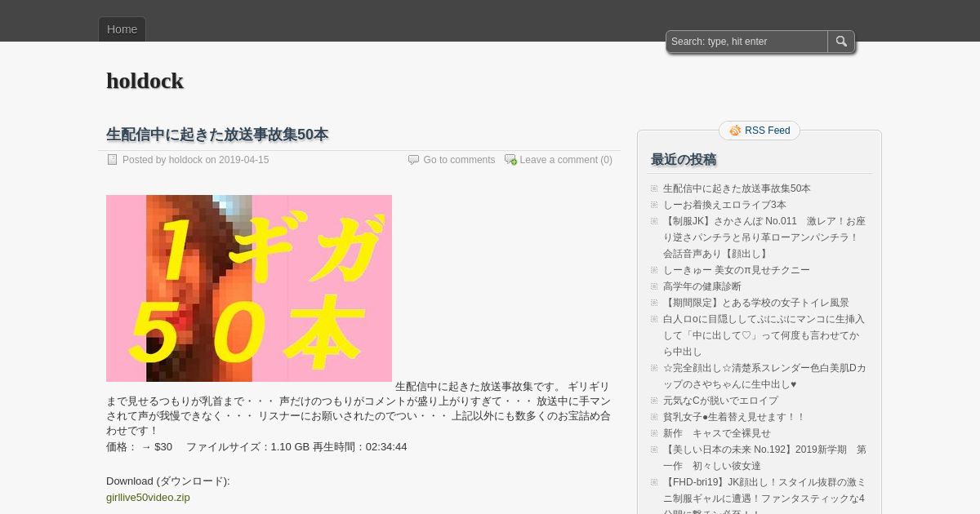Click the 最近の投稿 sidebar heading
The height and width of the screenshot is (514, 980).
(x=684, y=160)
